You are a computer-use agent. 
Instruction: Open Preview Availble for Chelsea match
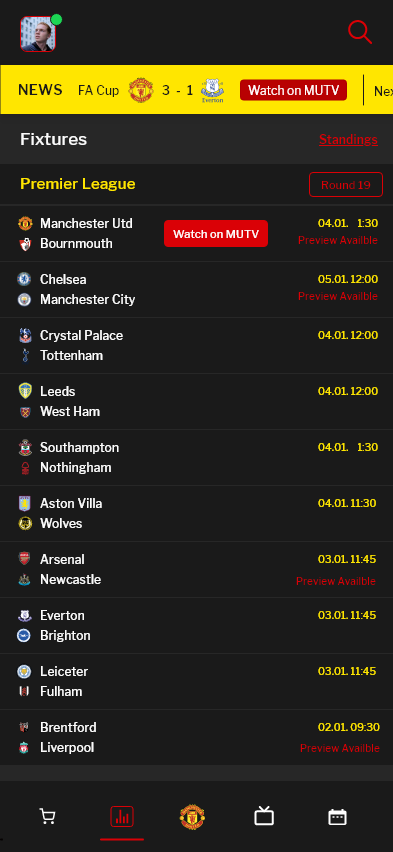coord(338,296)
